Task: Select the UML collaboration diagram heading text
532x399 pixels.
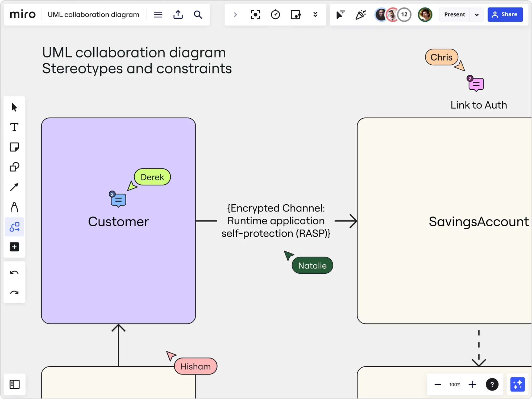Action: [137, 60]
